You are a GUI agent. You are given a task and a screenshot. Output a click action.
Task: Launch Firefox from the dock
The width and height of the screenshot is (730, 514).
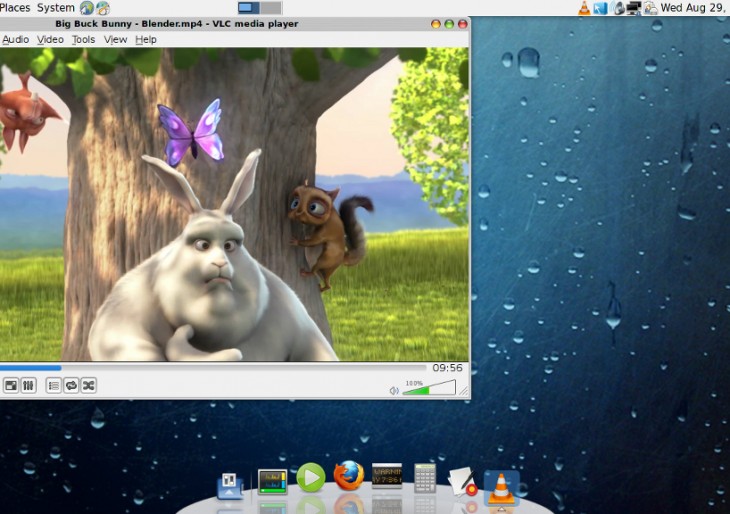tap(349, 475)
